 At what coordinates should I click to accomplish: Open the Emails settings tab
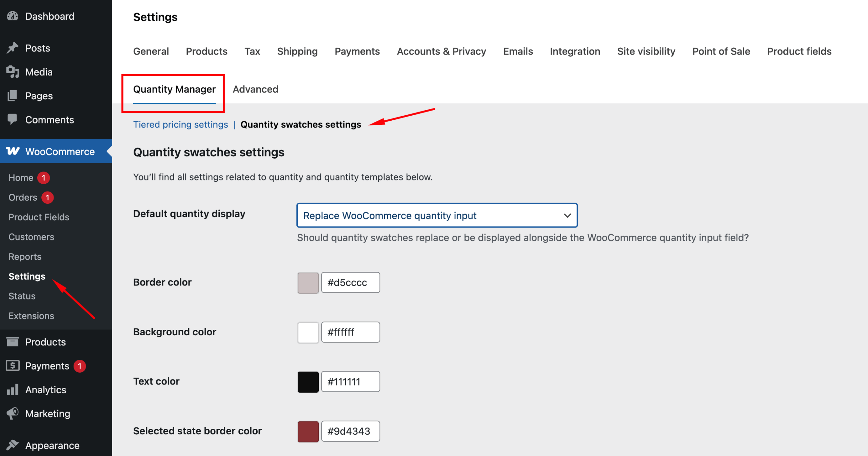pyautogui.click(x=518, y=51)
